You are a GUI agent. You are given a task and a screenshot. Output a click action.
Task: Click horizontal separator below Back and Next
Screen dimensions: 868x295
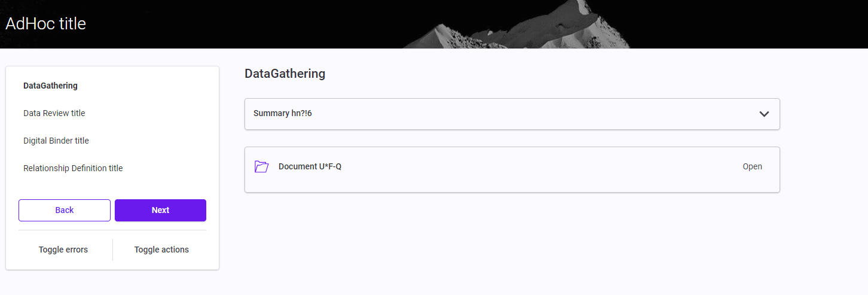tap(112, 230)
